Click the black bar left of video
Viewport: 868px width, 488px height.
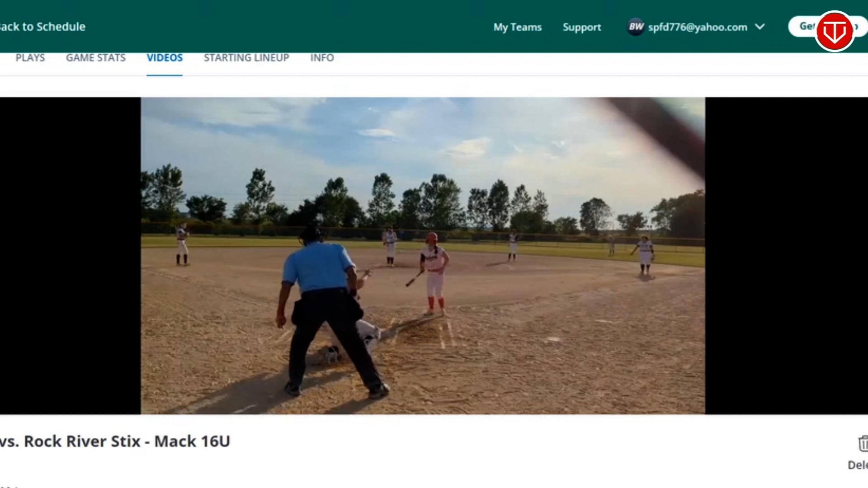tap(70, 255)
